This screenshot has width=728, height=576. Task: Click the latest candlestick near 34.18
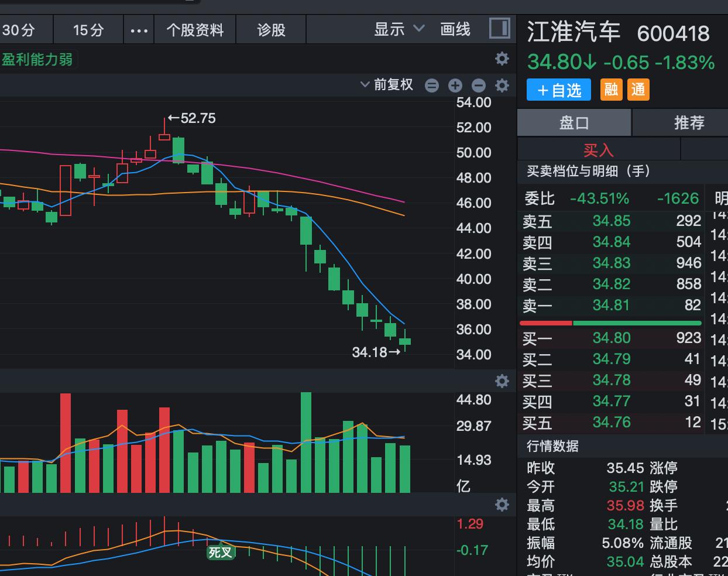[x=405, y=341]
